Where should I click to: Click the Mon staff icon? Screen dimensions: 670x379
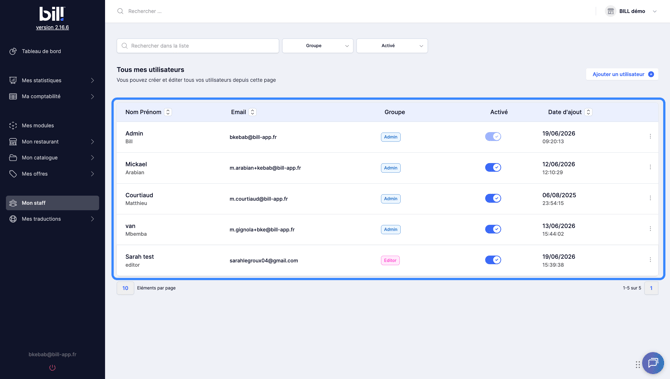coord(13,203)
